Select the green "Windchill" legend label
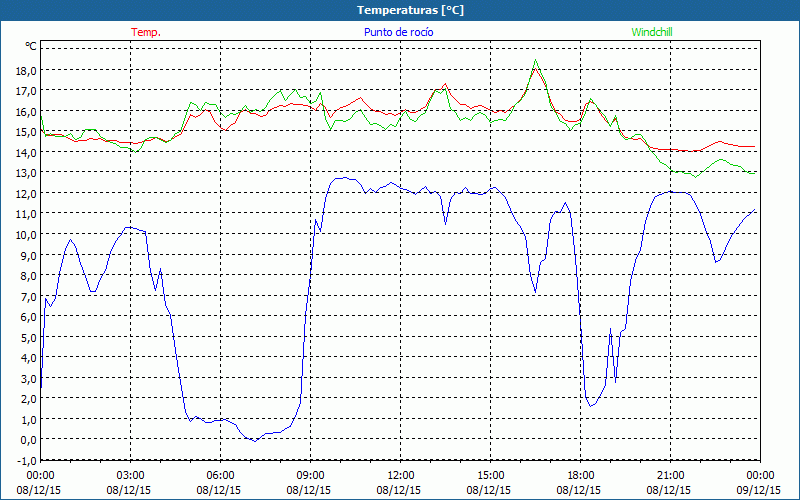This screenshot has height=500, width=800. 654,32
